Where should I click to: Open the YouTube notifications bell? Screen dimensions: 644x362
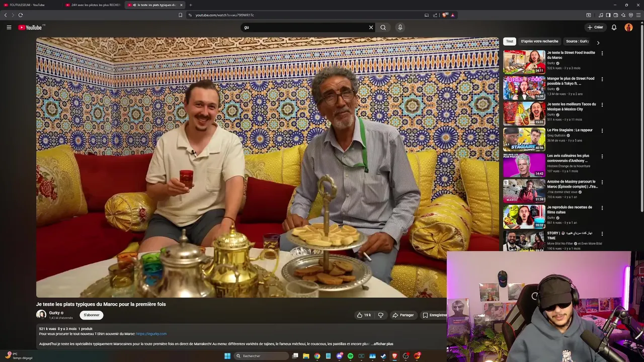coord(614,27)
